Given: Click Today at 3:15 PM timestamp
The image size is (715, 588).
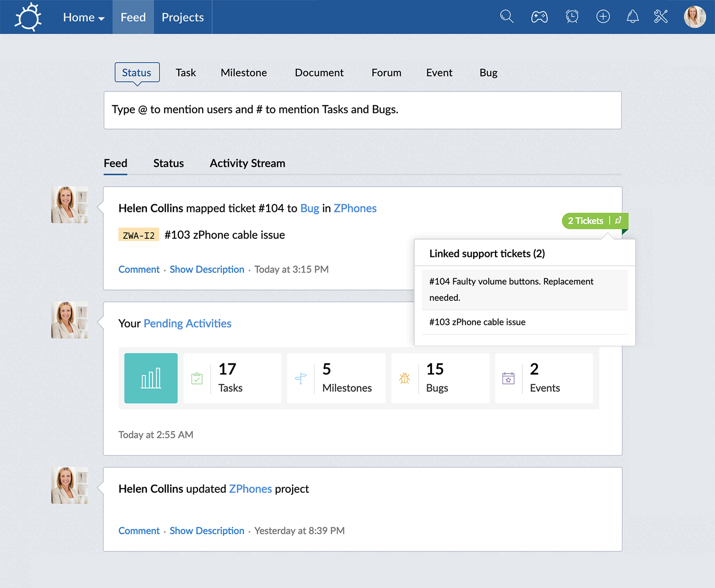Looking at the screenshot, I should (x=291, y=269).
